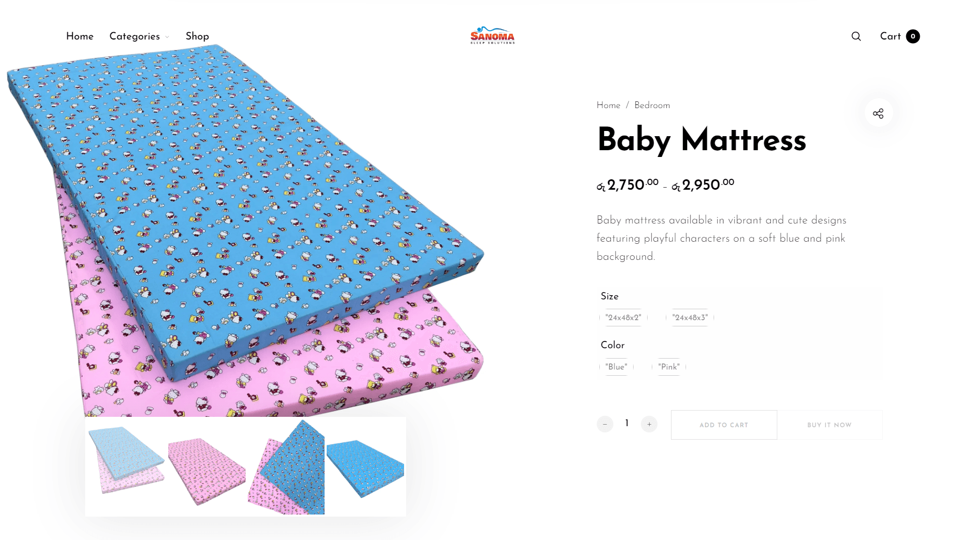Click the Sanoma logo
Screen dimensions: 980x540
[492, 36]
